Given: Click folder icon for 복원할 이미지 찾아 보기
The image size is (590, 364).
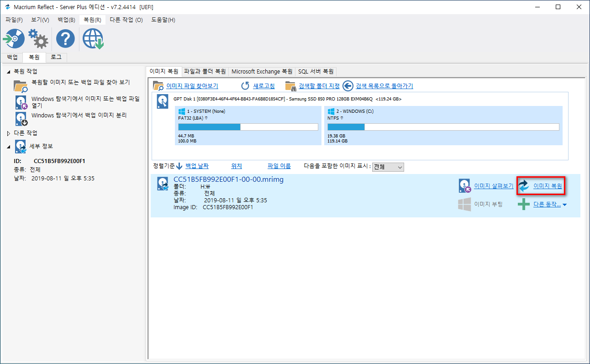Looking at the screenshot, I should pyautogui.click(x=21, y=85).
